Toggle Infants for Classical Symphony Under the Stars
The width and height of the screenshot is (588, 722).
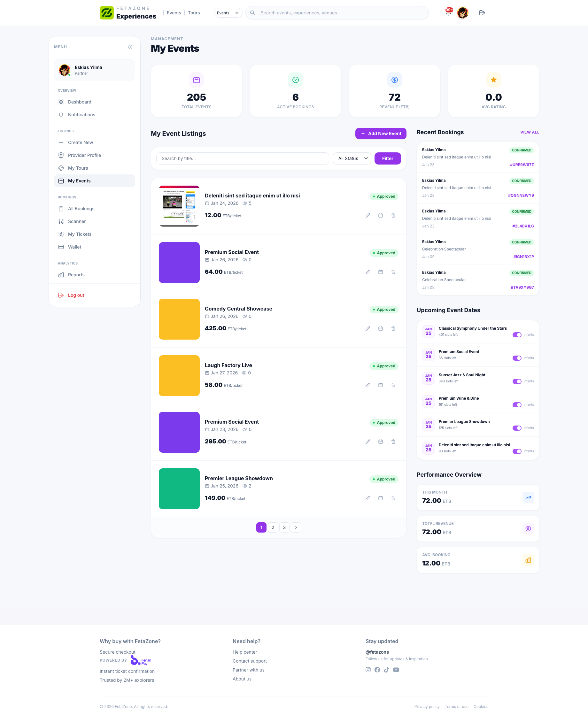point(516,334)
